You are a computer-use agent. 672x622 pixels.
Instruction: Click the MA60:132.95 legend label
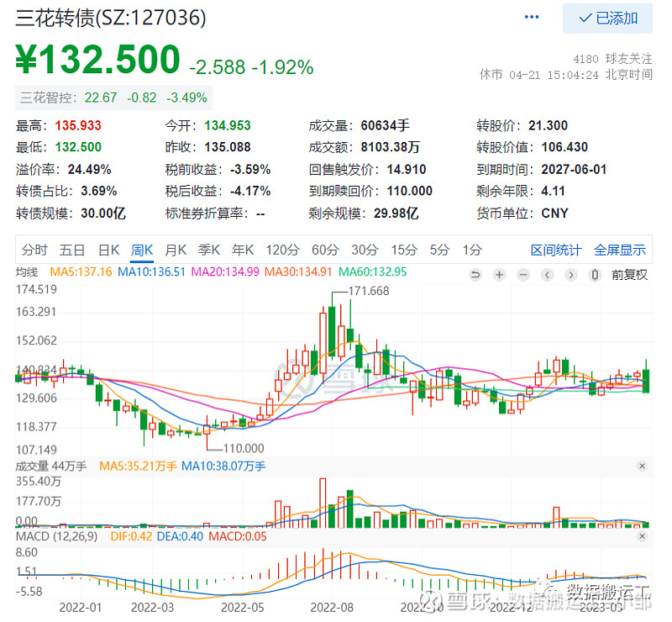point(372,272)
